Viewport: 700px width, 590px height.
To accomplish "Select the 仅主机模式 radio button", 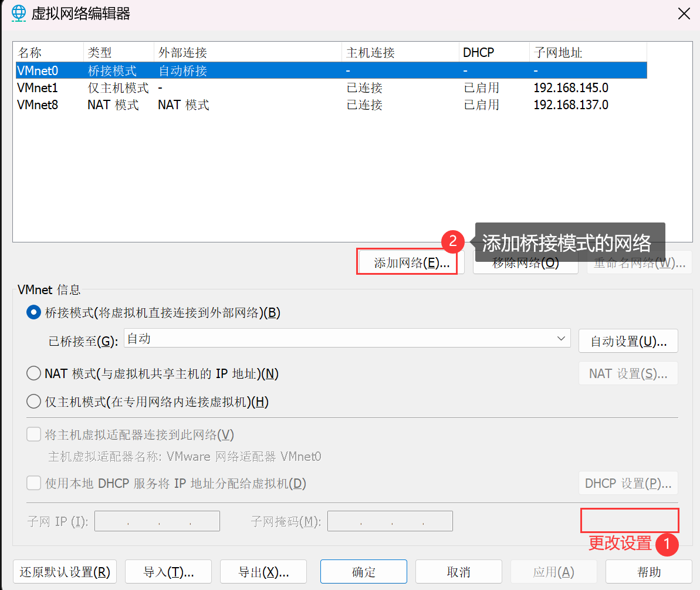I will 33,402.
